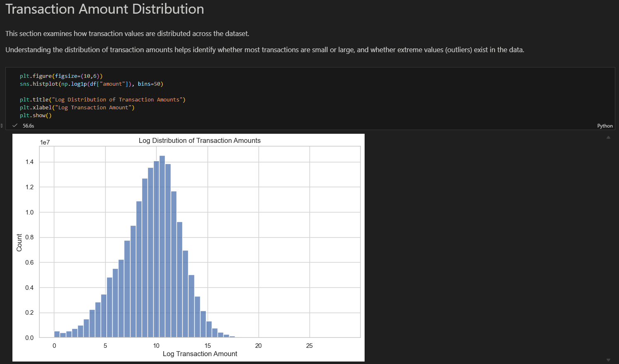This screenshot has height=364, width=619.
Task: Click the y-axis tick label 1.4
Action: (29, 162)
